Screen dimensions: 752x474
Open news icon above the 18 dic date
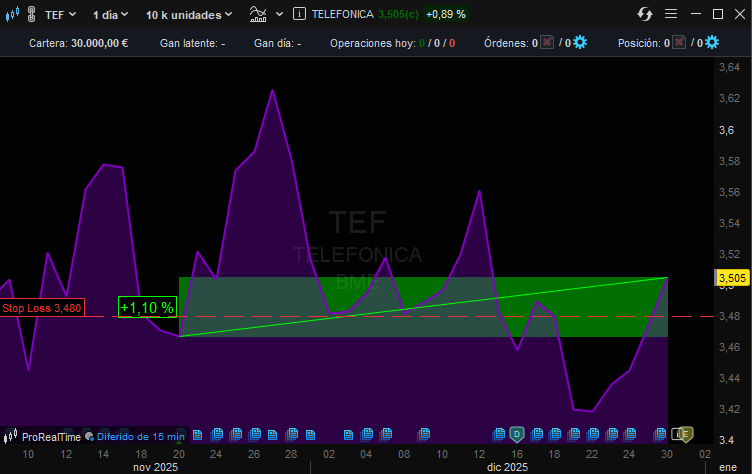click(x=555, y=435)
